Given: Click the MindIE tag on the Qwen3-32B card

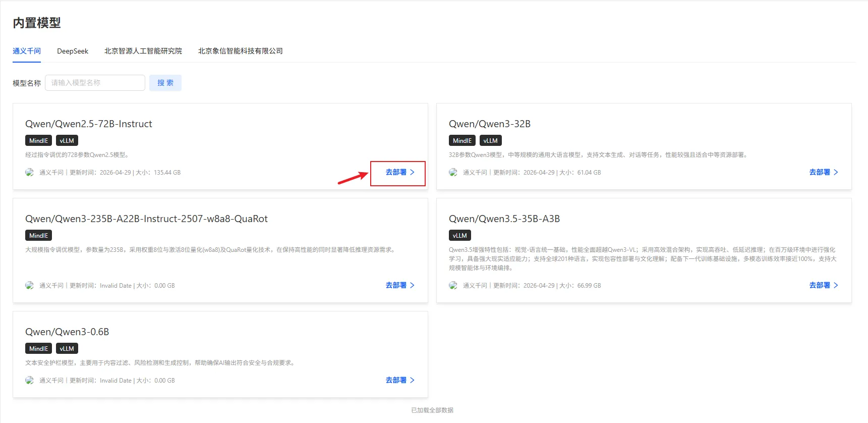Looking at the screenshot, I should click(462, 141).
